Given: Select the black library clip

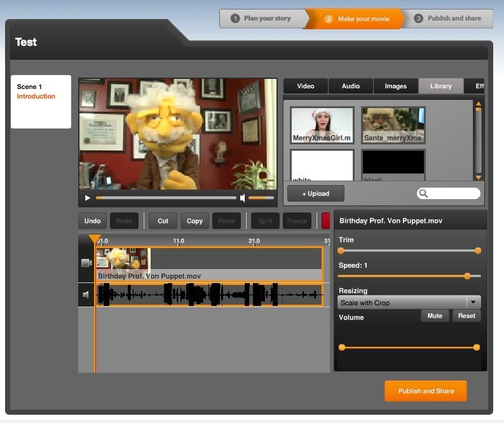Looking at the screenshot, I should 393,165.
